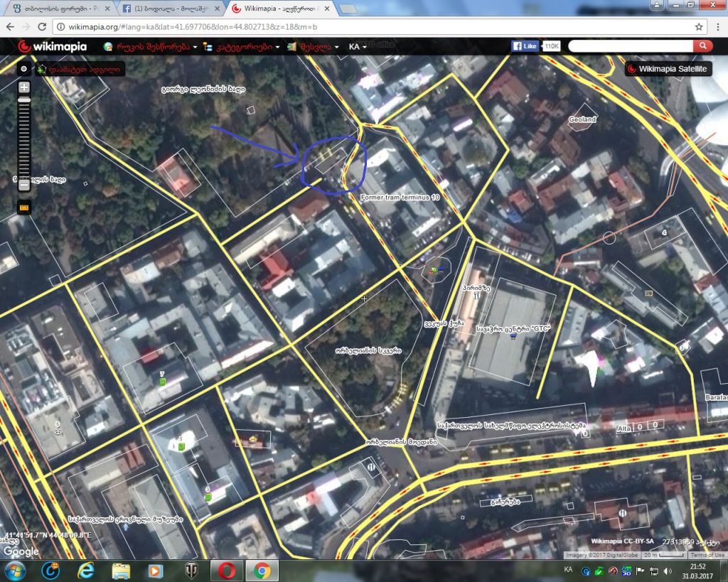The height and width of the screenshot is (582, 728).
Task: Switch to the Facebook browser tab
Action: pos(170,9)
